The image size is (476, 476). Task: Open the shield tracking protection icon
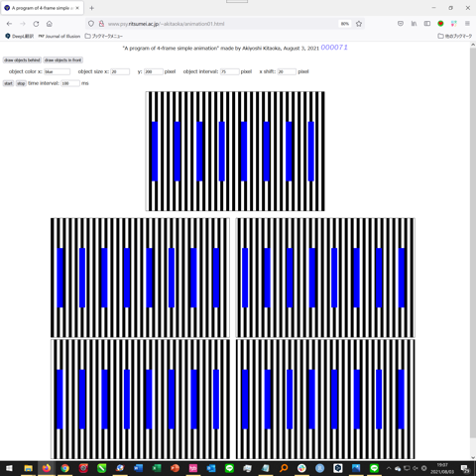coord(91,24)
